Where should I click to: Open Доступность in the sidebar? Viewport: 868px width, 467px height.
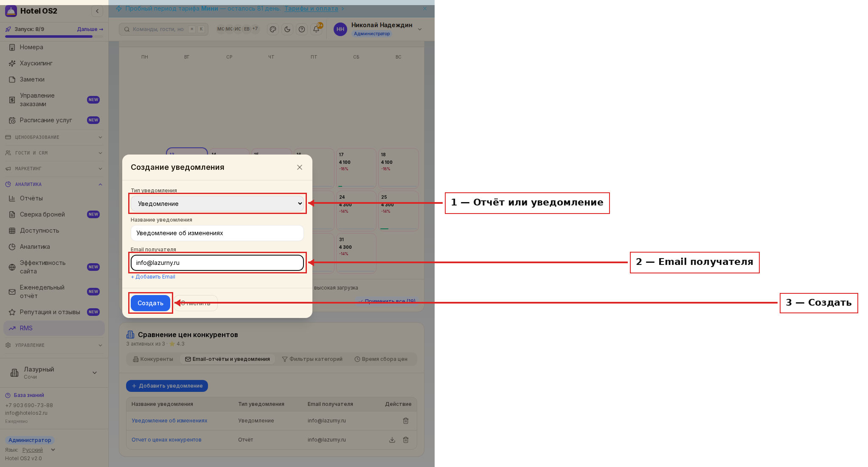[54, 231]
